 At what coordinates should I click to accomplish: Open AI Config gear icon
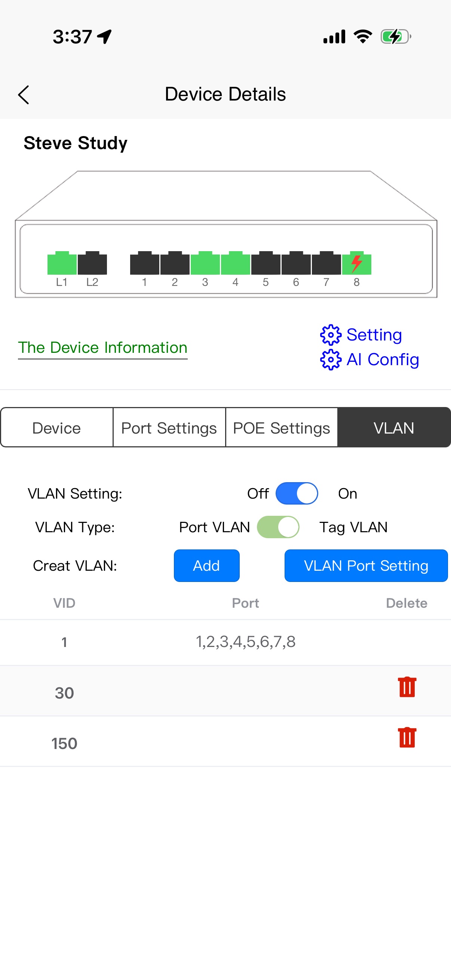331,360
